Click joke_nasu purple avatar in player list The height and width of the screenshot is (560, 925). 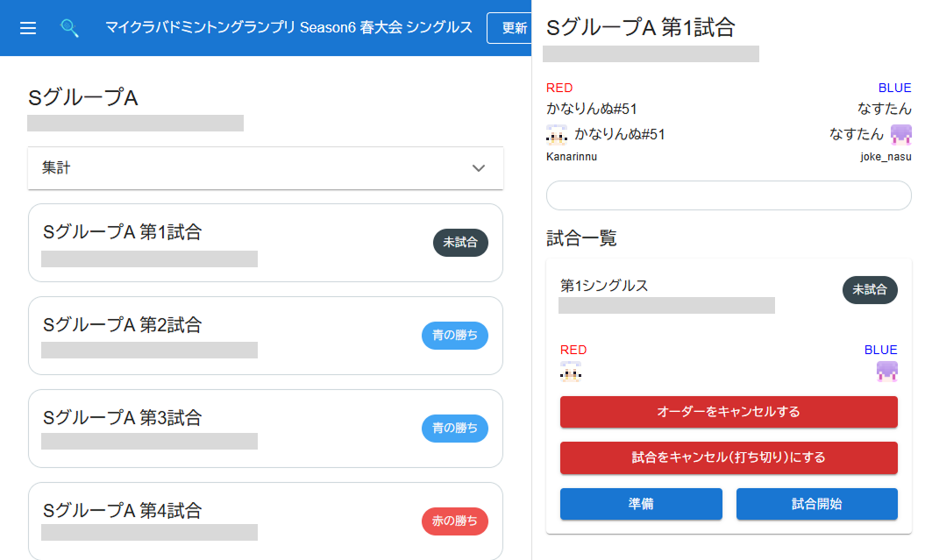point(900,135)
